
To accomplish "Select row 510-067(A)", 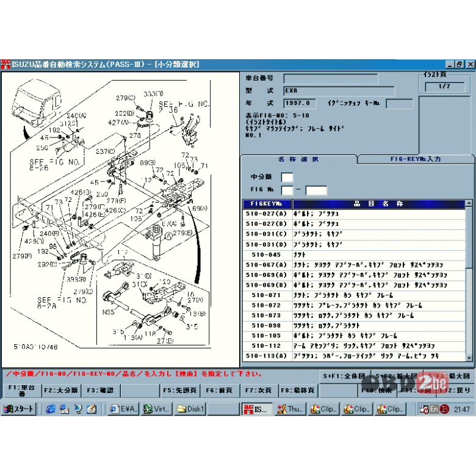I will [354, 265].
